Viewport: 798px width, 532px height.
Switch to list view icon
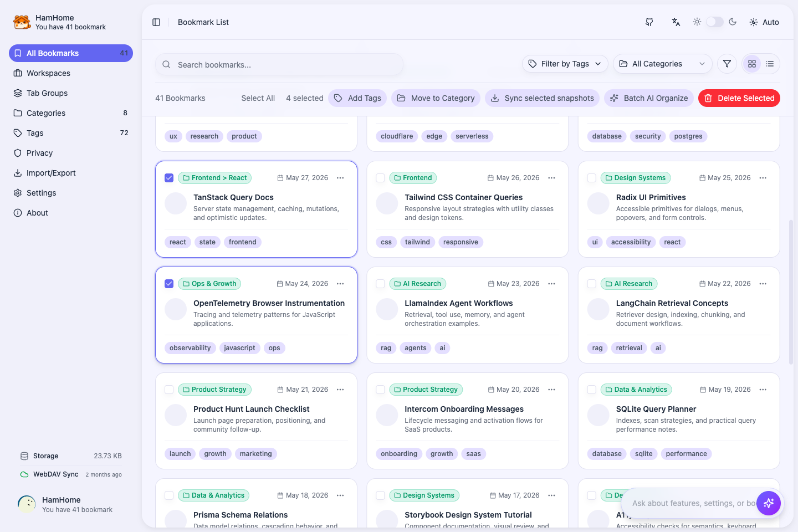tap(770, 64)
